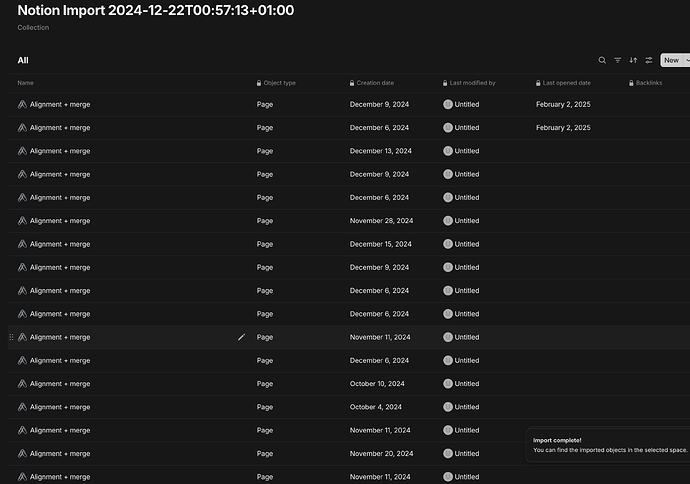Click the lock icon beside Last opened date header
The width and height of the screenshot is (690, 484).
538,83
